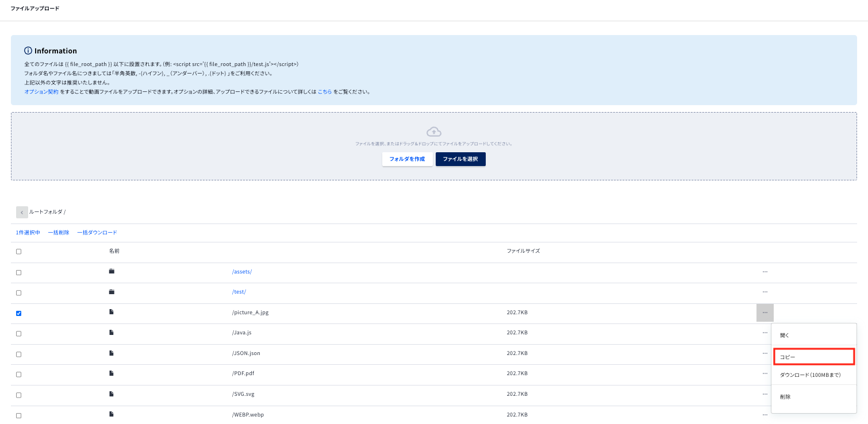Click the file icon beside WEBP.webp

click(x=112, y=414)
